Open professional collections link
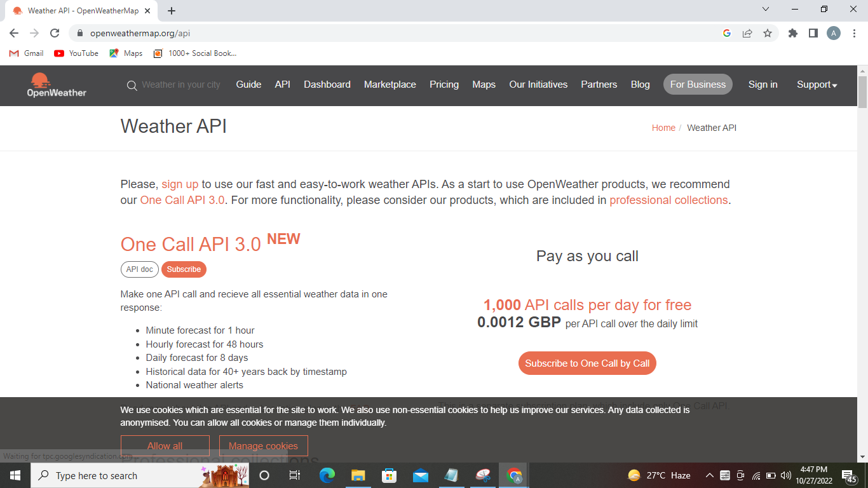 (668, 200)
